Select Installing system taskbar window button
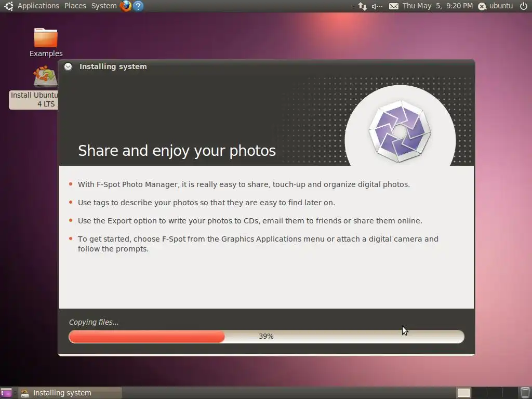Viewport: 532px width, 399px height. pyautogui.click(x=70, y=393)
